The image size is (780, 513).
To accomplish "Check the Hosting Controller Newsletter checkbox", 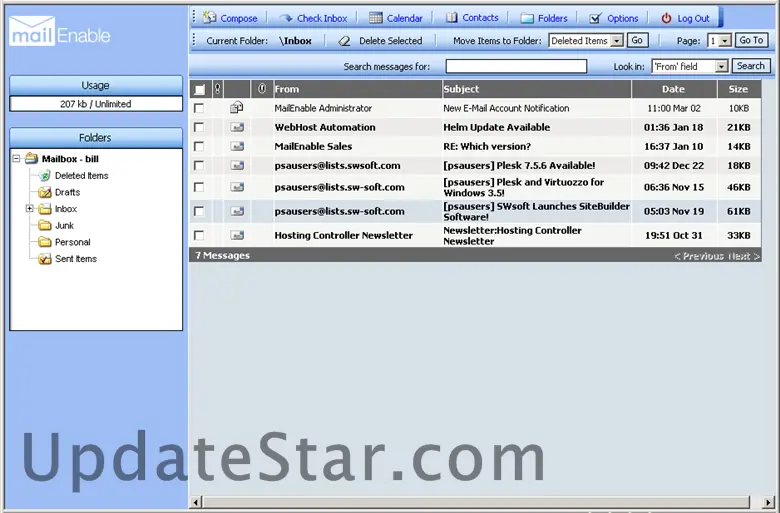I will point(199,235).
